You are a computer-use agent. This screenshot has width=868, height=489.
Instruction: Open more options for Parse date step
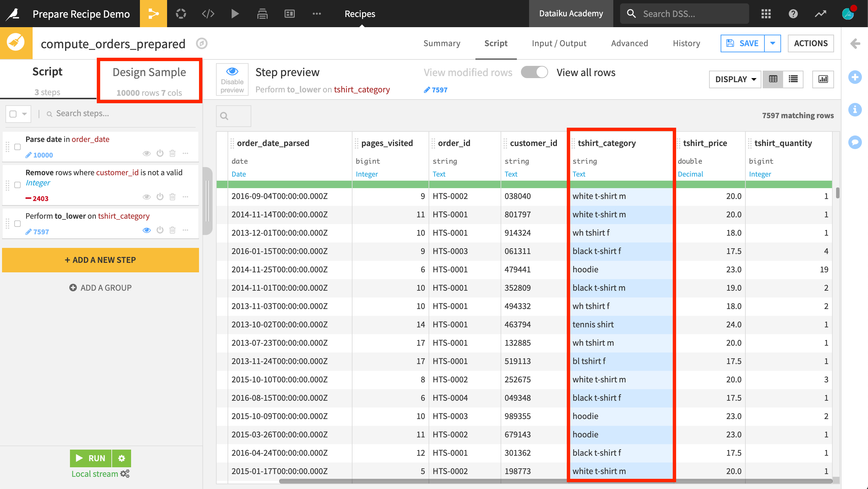185,153
